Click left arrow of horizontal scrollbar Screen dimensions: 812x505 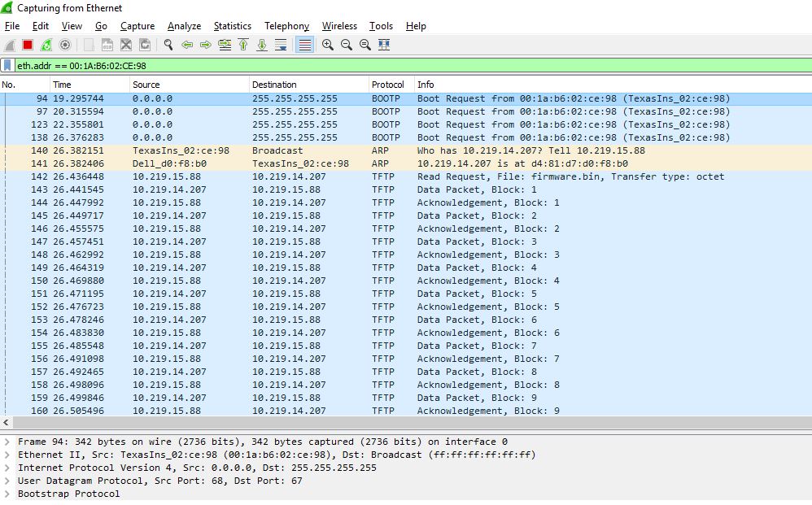pyautogui.click(x=7, y=422)
